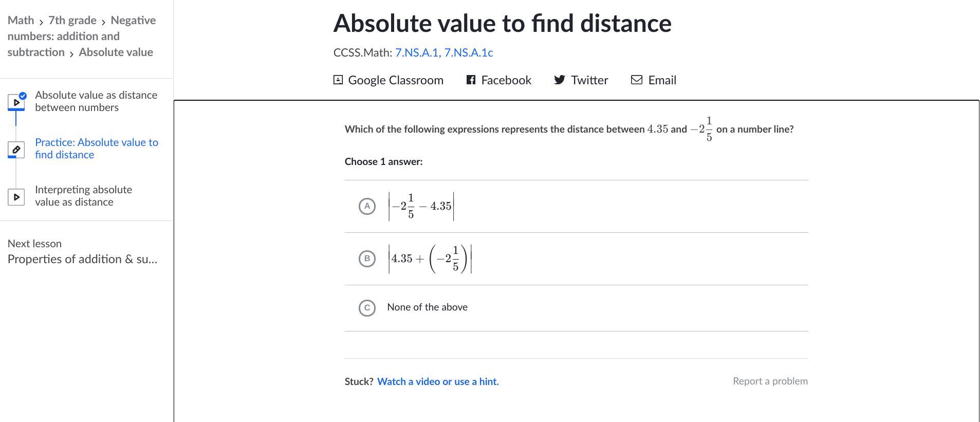
Task: Click the Twitter bird icon
Action: [x=560, y=80]
